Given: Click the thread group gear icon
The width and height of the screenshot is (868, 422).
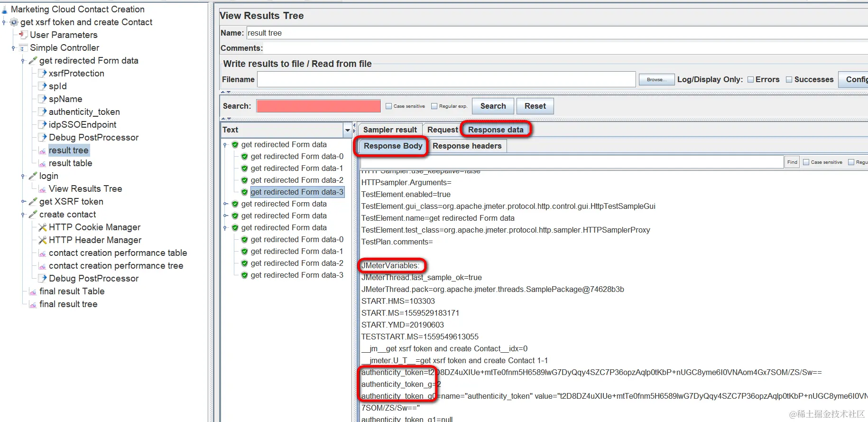Looking at the screenshot, I should (14, 22).
